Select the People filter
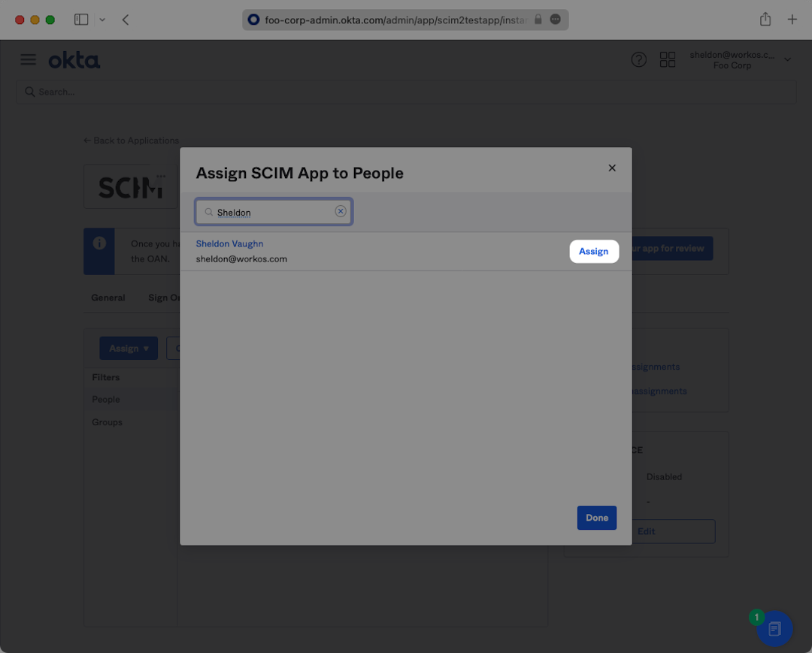812x653 pixels. coord(106,400)
